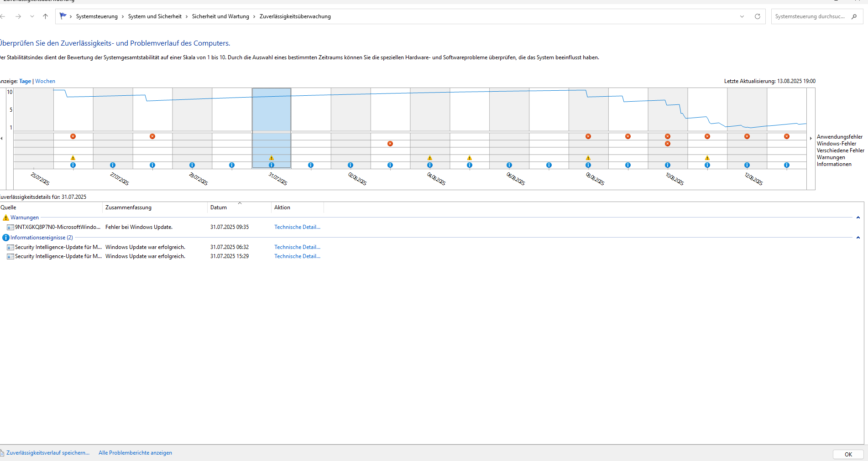Sort by the Aktion column header
The image size is (868, 461).
click(298, 207)
